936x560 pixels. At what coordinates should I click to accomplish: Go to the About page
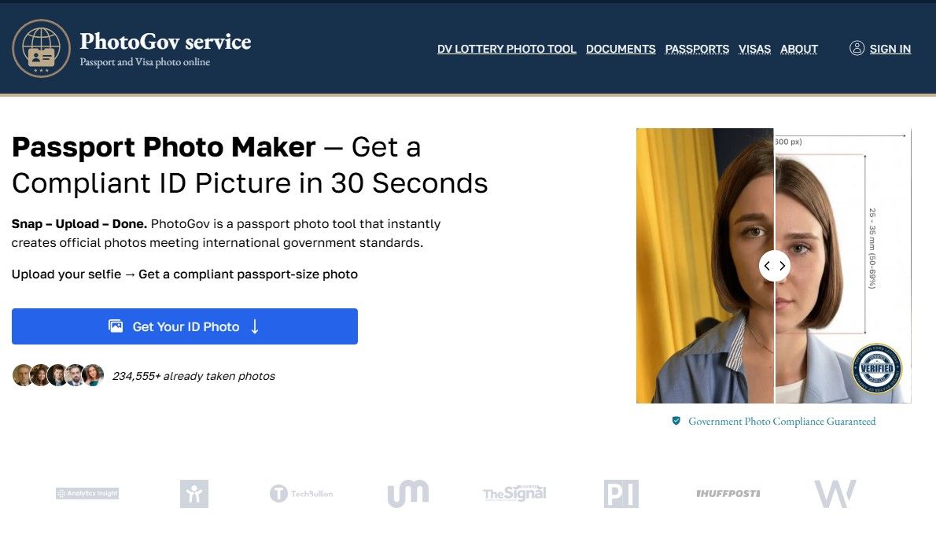[799, 49]
